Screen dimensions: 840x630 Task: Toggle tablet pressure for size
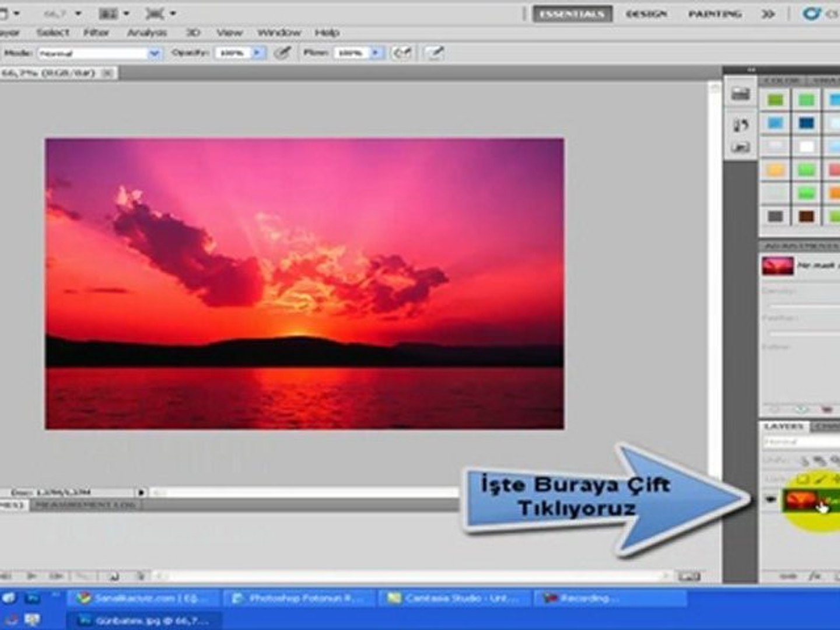(434, 53)
